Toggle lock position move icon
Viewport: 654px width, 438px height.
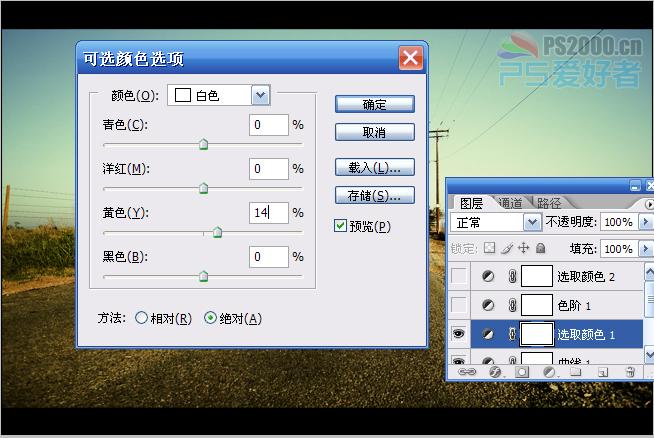523,248
